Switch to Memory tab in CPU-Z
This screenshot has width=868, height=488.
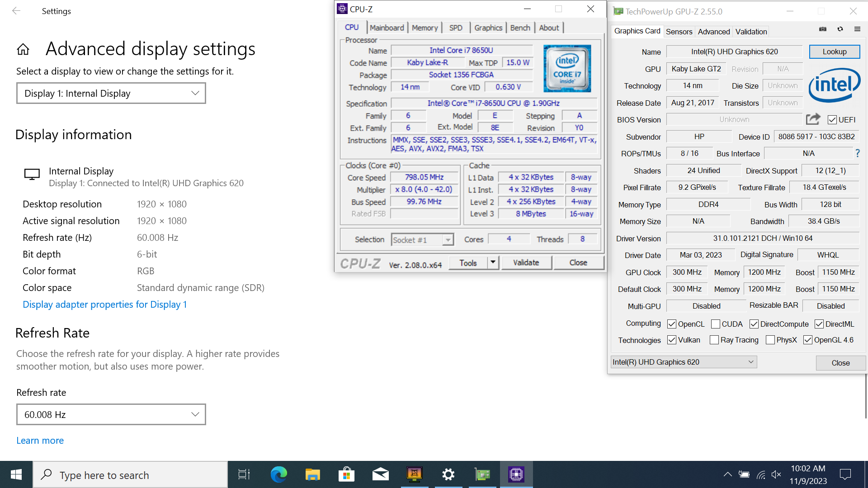point(425,28)
